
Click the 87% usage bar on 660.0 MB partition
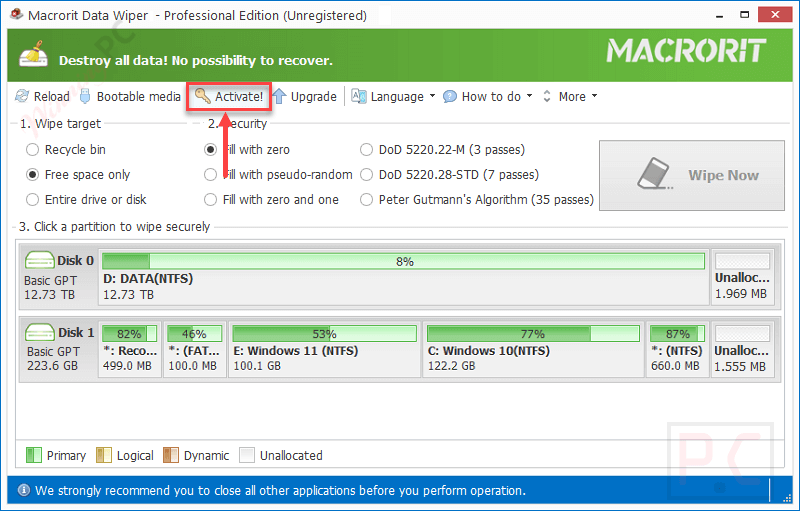(x=678, y=334)
